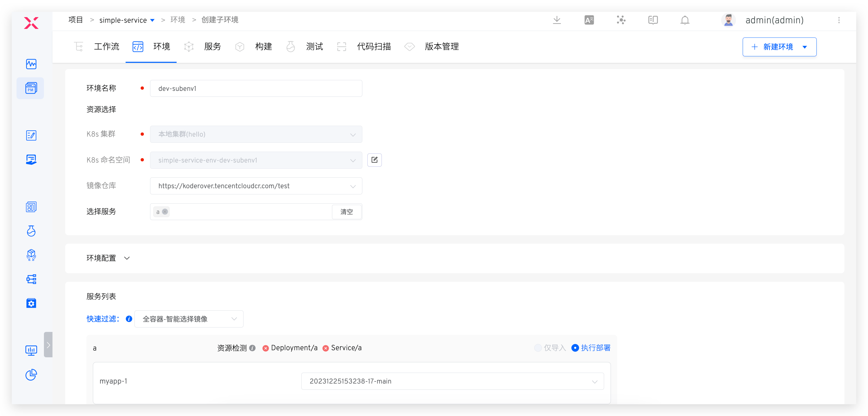Switch to the 环境 tab
Viewport: 868px width, 416px height.
(151, 47)
